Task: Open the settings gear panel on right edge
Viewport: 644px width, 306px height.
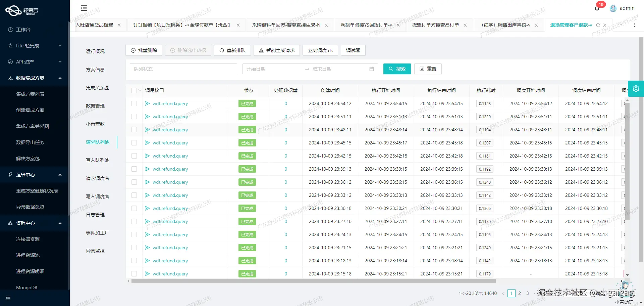Action: pos(636,89)
